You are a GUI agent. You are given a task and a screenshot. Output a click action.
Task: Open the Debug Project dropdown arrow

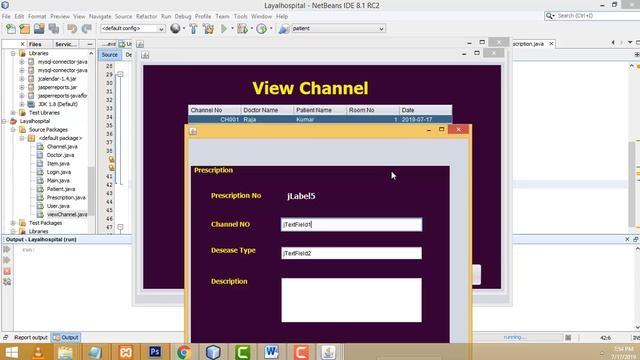(251, 29)
